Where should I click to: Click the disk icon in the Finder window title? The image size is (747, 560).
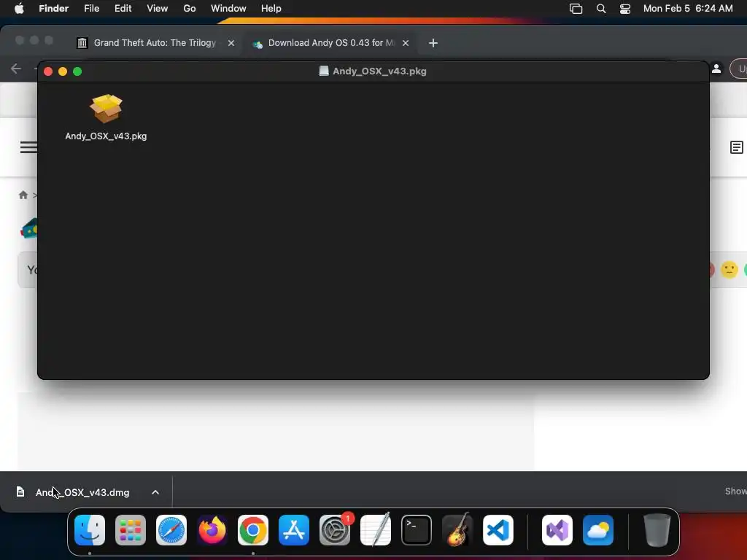(323, 71)
